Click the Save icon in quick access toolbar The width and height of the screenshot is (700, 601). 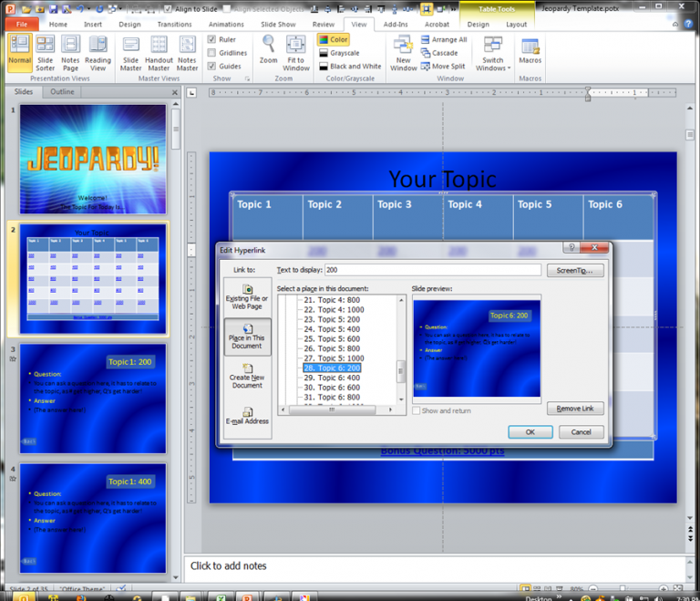pos(53,8)
